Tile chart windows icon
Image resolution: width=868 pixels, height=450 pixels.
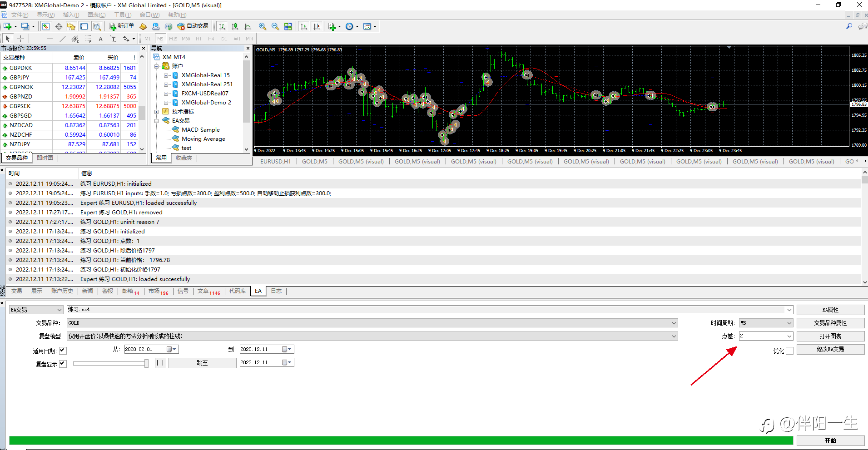point(288,26)
